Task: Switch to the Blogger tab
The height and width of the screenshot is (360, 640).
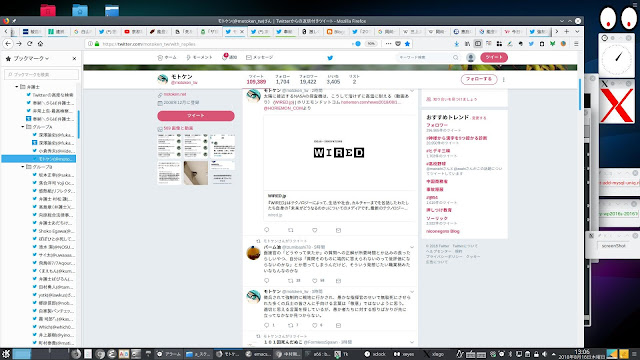Action: coord(337,31)
